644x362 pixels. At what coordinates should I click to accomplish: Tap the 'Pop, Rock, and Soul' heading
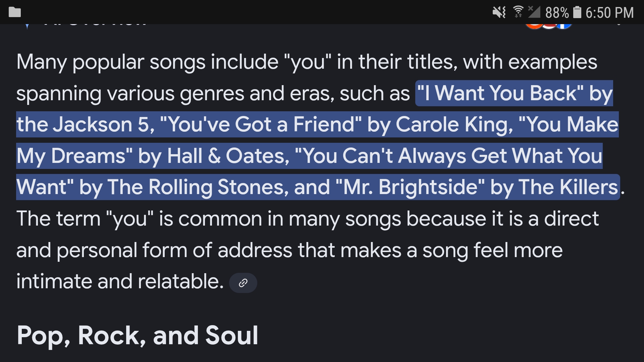click(138, 335)
